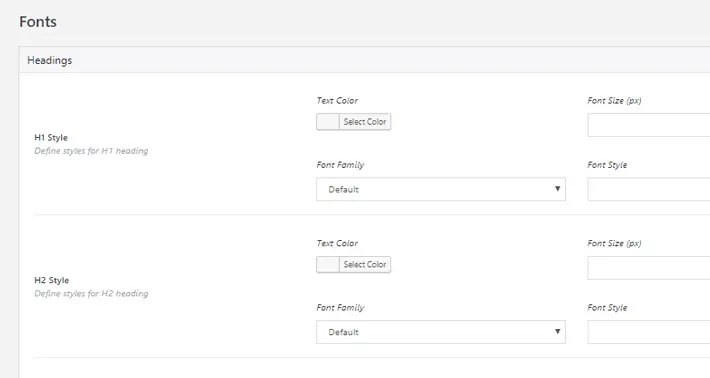This screenshot has width=710, height=378.
Task: Click the H2 Style text color swatch
Action: click(328, 264)
